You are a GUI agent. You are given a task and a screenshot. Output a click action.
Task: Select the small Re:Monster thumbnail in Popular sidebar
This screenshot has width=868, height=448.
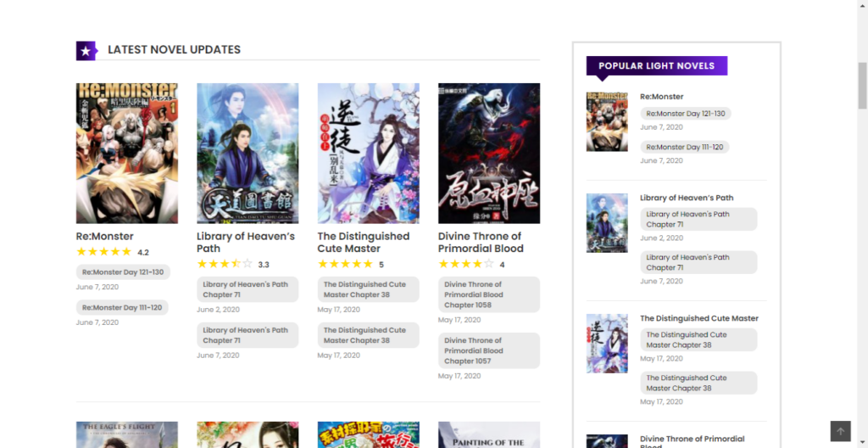point(607,122)
